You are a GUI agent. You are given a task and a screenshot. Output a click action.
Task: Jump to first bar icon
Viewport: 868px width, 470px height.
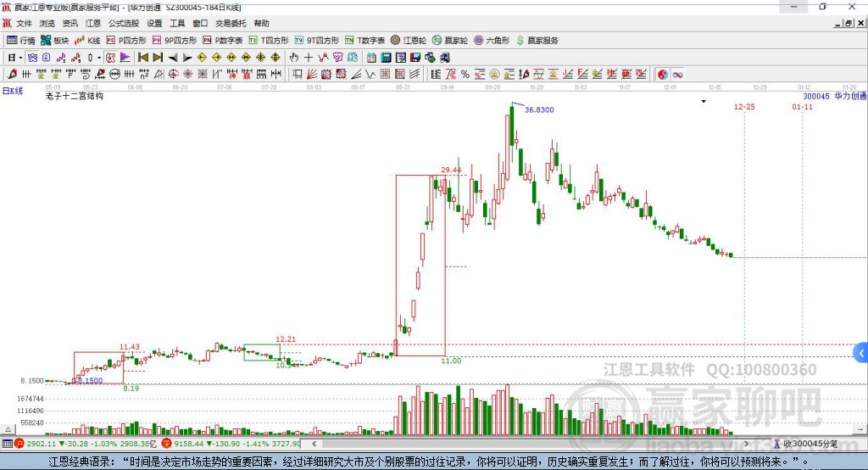click(142, 58)
